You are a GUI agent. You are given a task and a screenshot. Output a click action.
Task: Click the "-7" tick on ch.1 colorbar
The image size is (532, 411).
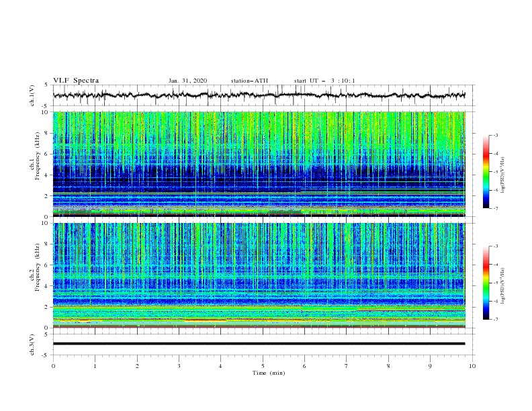point(495,208)
